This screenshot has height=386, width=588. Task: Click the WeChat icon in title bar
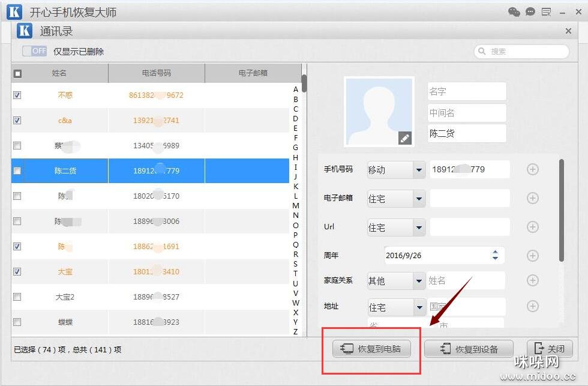click(514, 12)
